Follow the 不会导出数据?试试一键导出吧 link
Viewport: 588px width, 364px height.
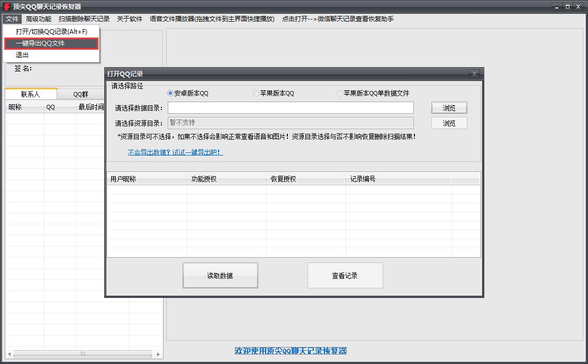[175, 152]
